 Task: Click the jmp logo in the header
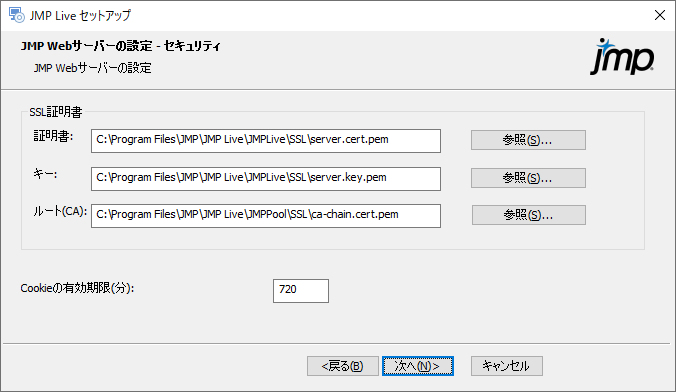(x=622, y=56)
